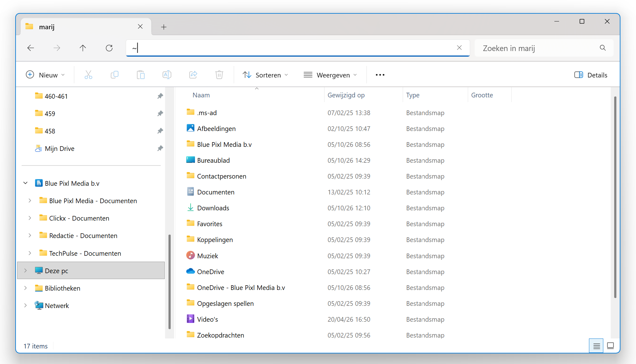Expand Clickx - Documenten in sidebar
Image resolution: width=636 pixels, height=364 pixels.
coord(30,218)
